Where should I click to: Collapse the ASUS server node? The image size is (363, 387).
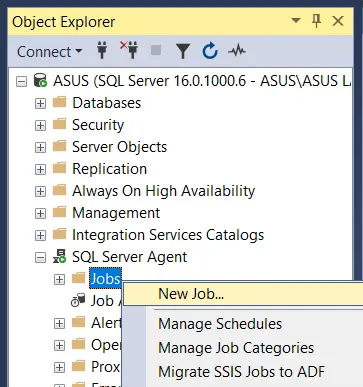21,81
